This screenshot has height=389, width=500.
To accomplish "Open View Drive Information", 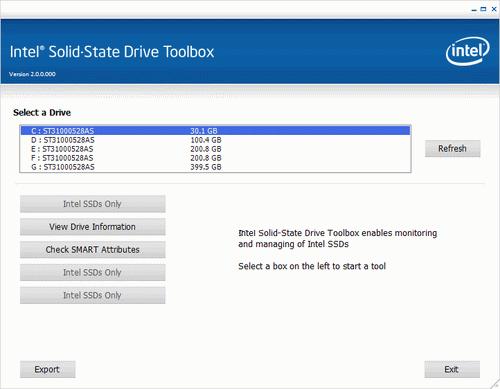I will point(92,227).
